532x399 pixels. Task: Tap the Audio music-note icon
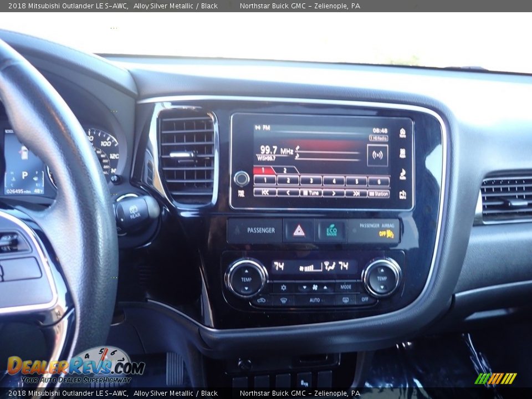tap(402, 174)
